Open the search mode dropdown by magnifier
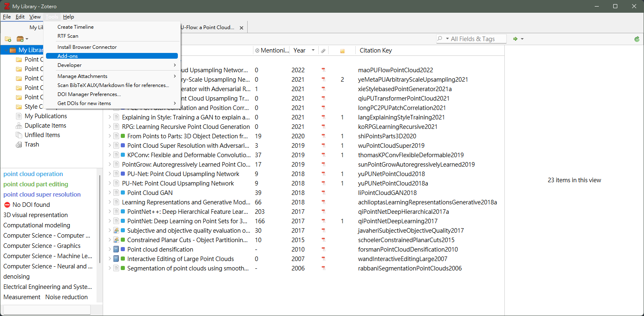Viewport: 644px width, 316px height. (444, 39)
